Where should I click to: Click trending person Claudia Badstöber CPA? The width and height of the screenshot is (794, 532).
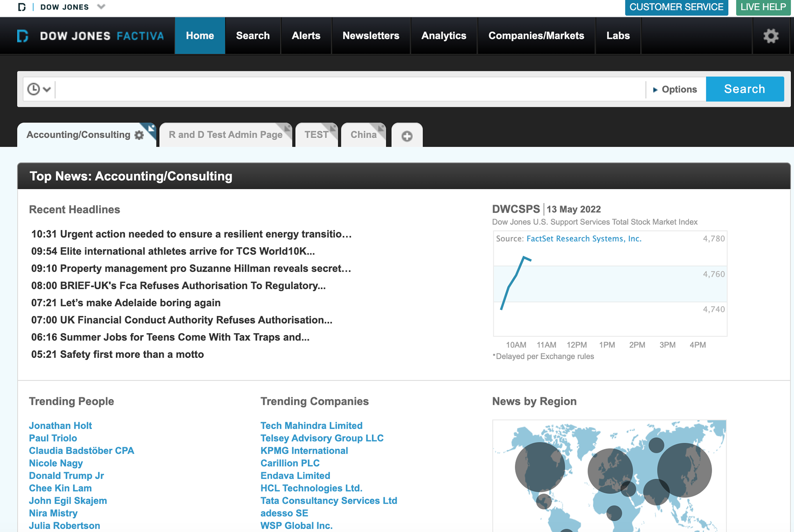[x=81, y=451]
